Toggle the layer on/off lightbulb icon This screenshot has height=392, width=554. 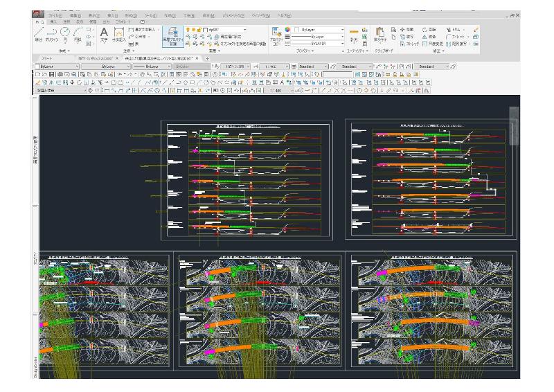pyautogui.click(x=188, y=30)
